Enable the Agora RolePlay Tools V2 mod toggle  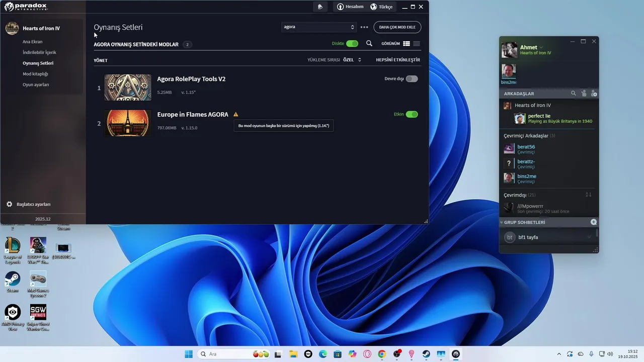(412, 79)
